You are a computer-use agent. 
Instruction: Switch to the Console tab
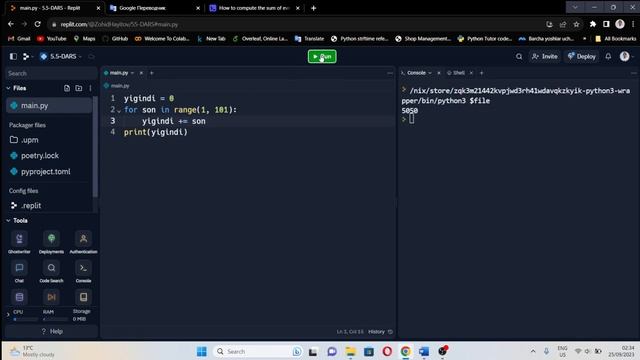pos(416,73)
